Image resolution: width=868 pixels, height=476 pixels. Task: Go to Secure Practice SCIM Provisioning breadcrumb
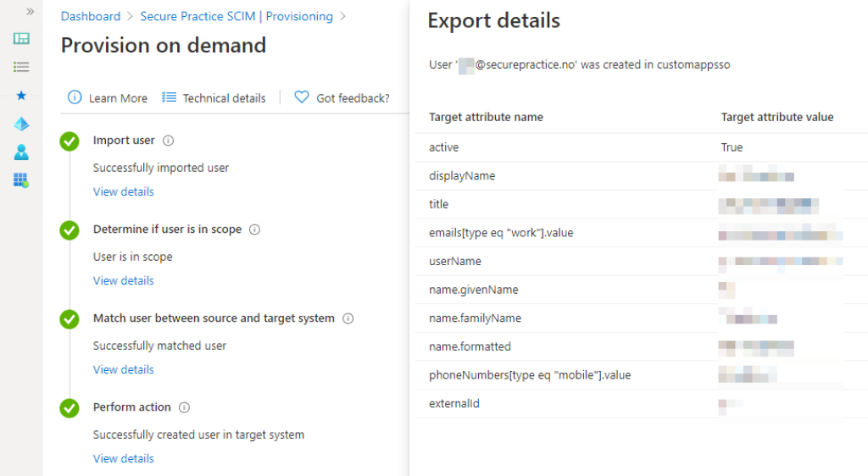pos(236,16)
